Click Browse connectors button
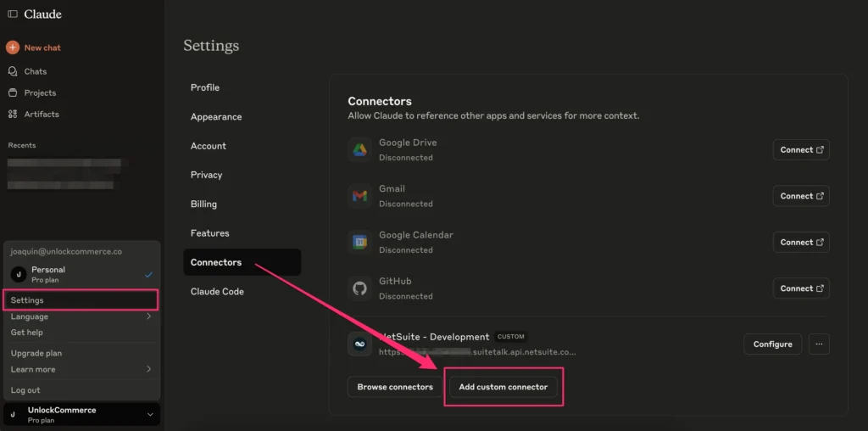This screenshot has width=868, height=431. tap(395, 387)
